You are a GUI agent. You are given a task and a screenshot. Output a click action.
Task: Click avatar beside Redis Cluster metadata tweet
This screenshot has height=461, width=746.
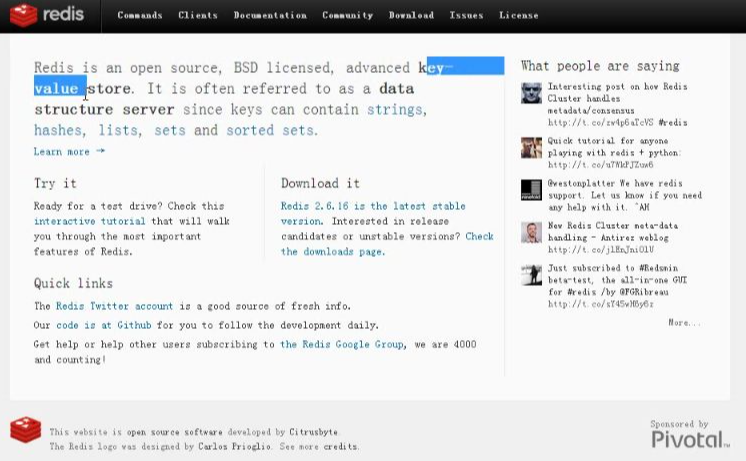[x=531, y=93]
